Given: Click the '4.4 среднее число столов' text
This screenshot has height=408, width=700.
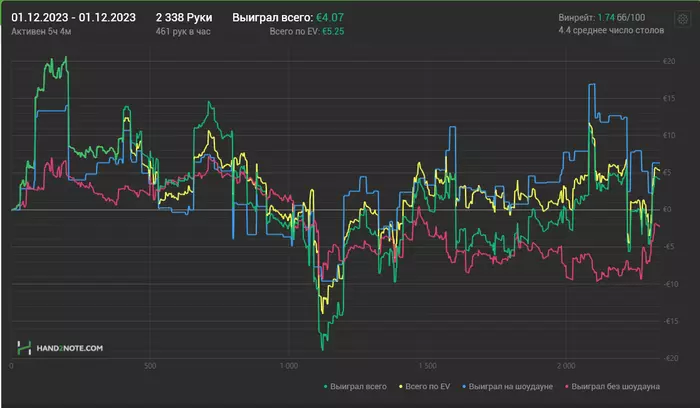Looking at the screenshot, I should (x=611, y=30).
